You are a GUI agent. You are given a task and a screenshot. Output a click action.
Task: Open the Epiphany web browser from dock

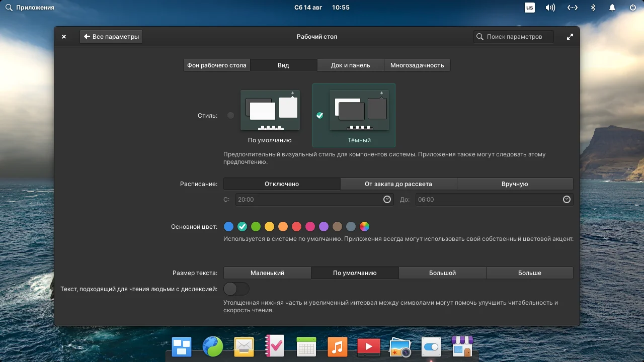click(213, 346)
